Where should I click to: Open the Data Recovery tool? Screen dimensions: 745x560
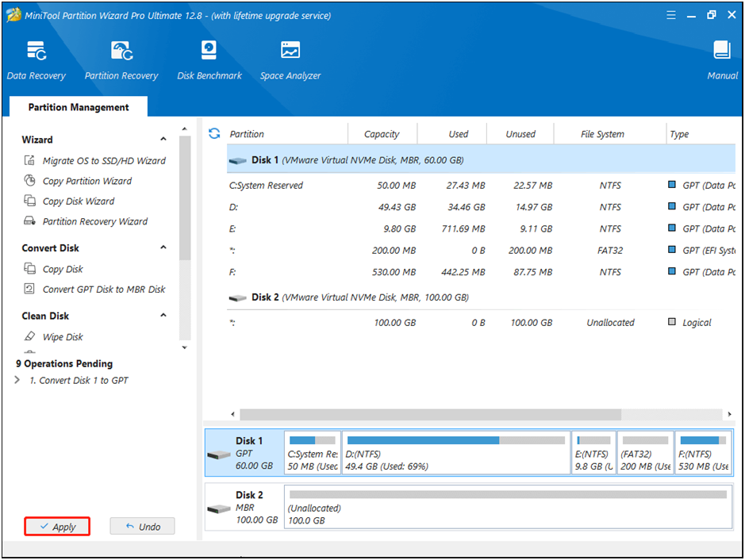point(36,60)
